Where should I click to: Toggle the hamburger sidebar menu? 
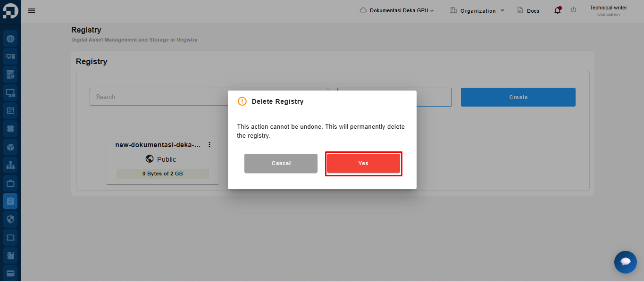[32, 11]
